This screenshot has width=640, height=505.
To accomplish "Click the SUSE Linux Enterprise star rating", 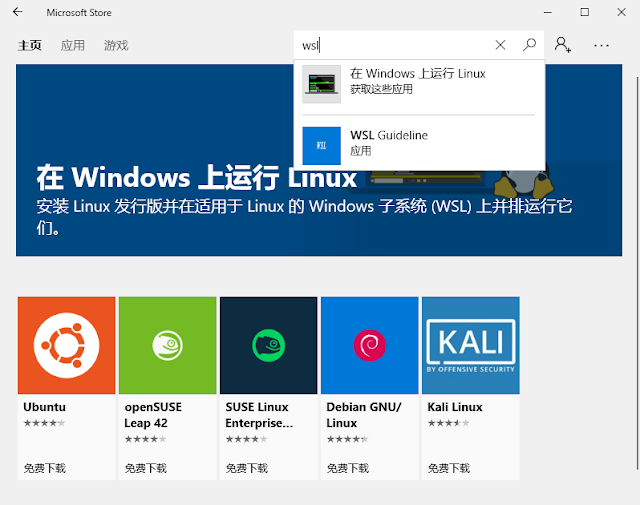I will (247, 439).
